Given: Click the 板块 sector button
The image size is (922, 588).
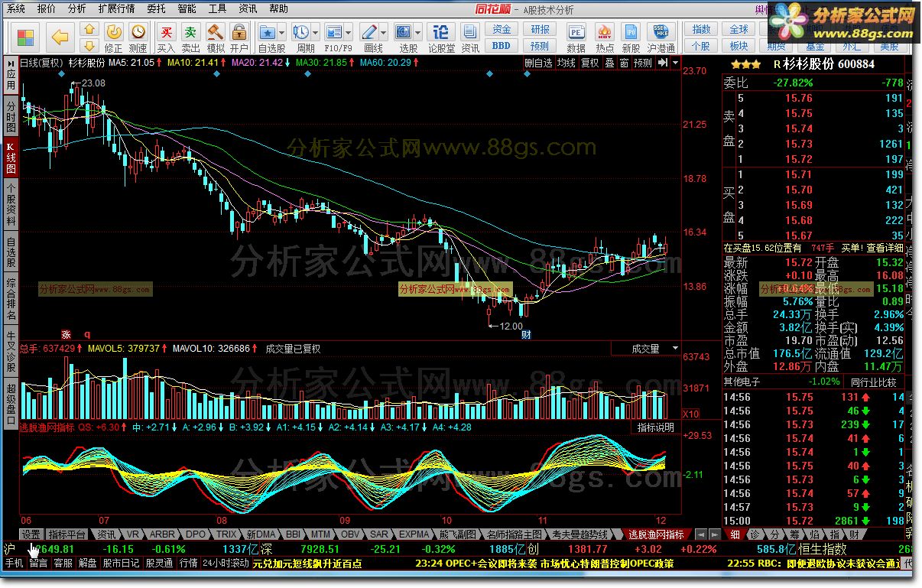Looking at the screenshot, I should (739, 45).
